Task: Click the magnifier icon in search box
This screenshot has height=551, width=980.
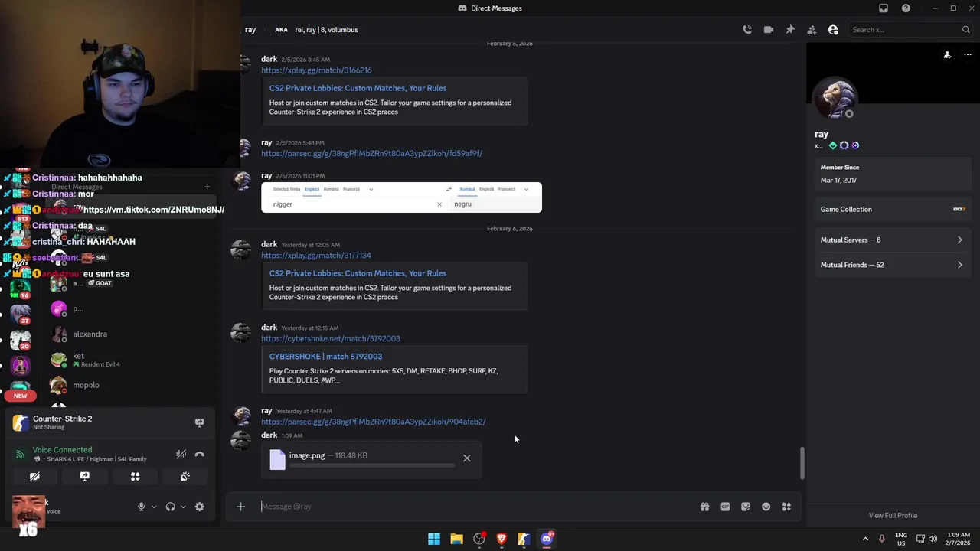Action: pyautogui.click(x=965, y=30)
